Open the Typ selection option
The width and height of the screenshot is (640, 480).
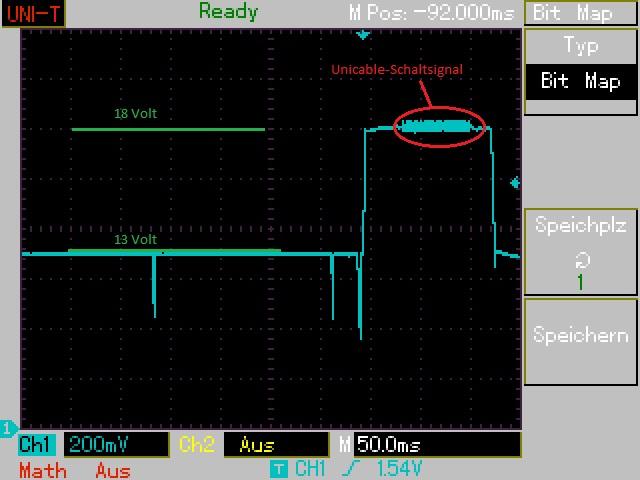coord(581,45)
